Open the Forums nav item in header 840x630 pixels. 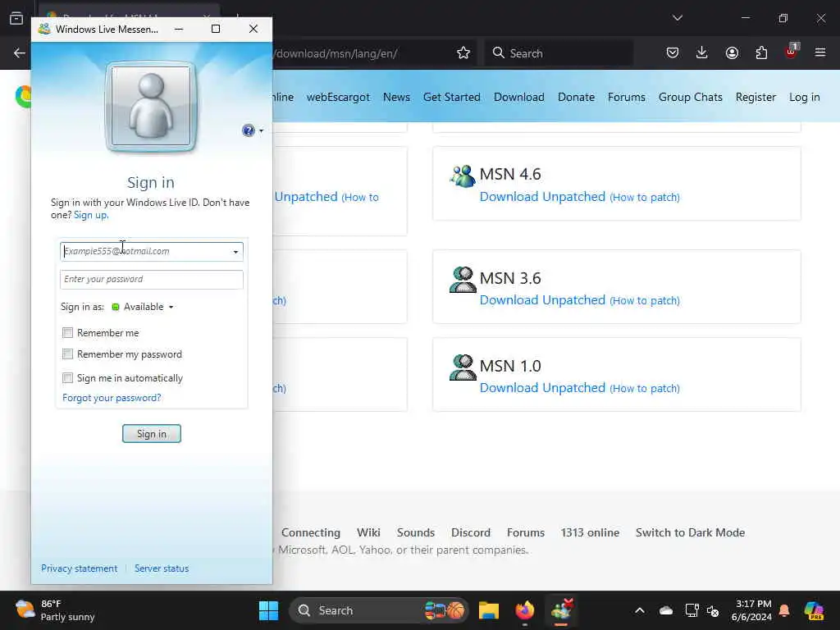click(626, 97)
